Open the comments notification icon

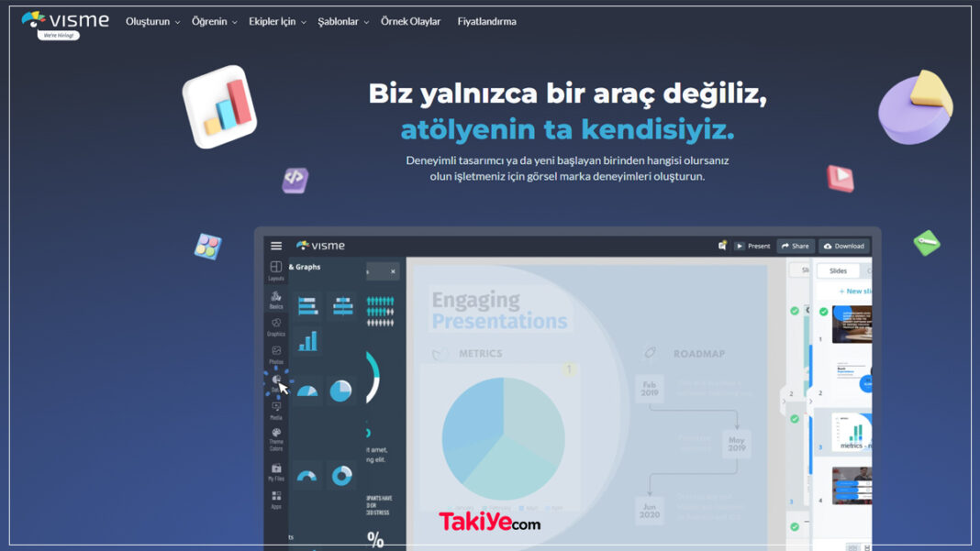pyautogui.click(x=722, y=246)
